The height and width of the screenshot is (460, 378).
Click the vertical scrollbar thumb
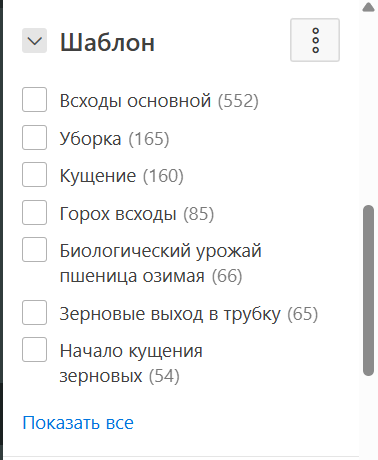click(368, 291)
